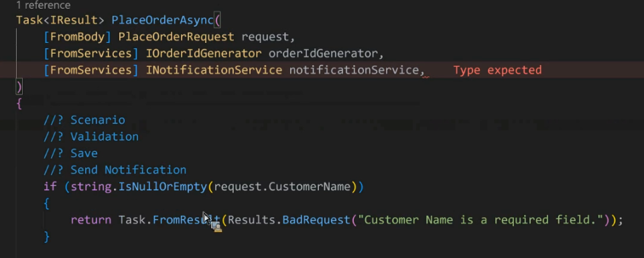Click request.CustomerName expression
Viewport: 644px width, 258px height.
282,186
